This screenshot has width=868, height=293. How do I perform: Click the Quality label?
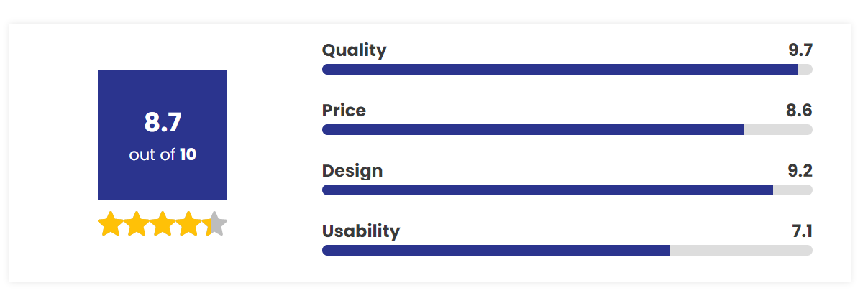click(354, 50)
